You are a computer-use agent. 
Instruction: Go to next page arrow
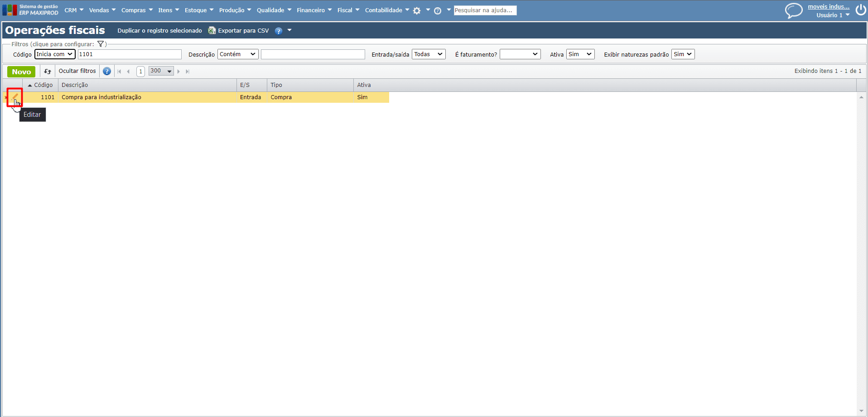178,71
